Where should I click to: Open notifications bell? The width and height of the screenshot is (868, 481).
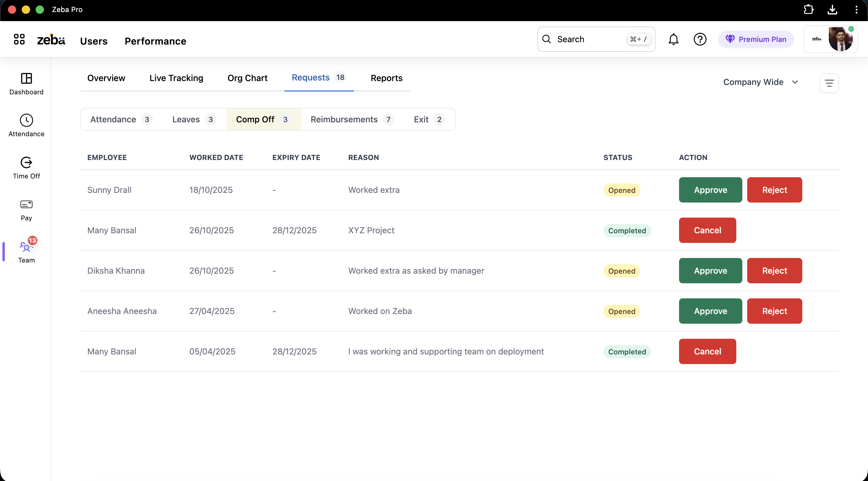(673, 39)
